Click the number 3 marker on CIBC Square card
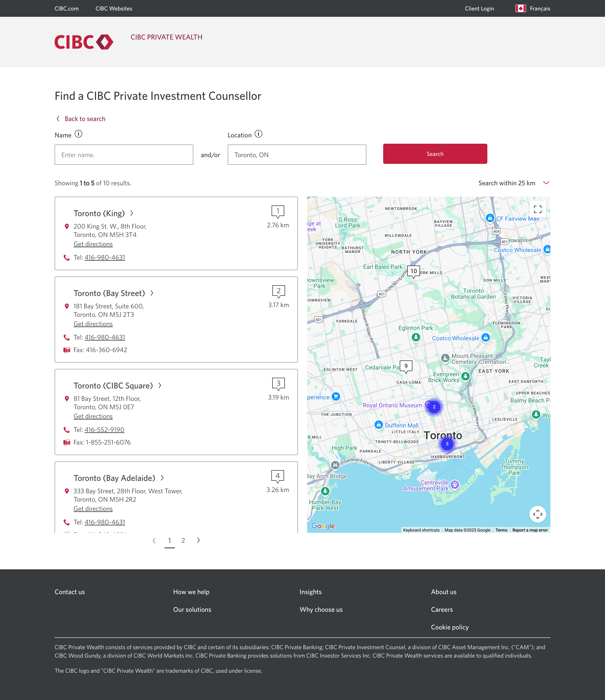 coord(278,384)
